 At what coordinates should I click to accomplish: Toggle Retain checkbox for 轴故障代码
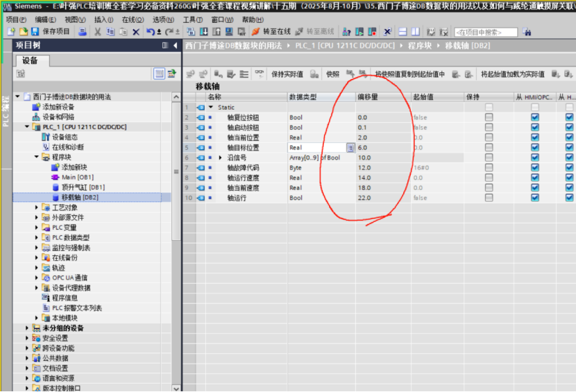click(x=489, y=167)
